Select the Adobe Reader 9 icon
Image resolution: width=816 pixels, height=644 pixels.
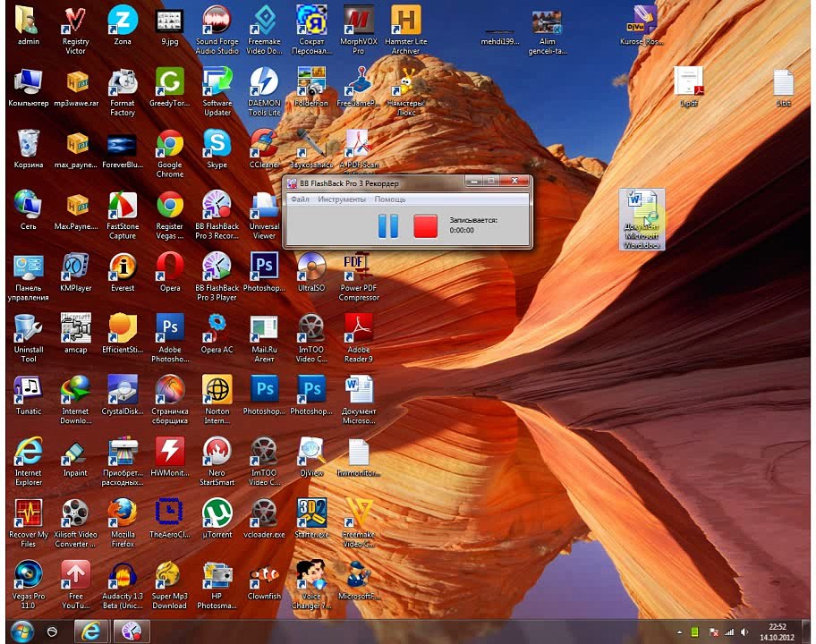359,339
